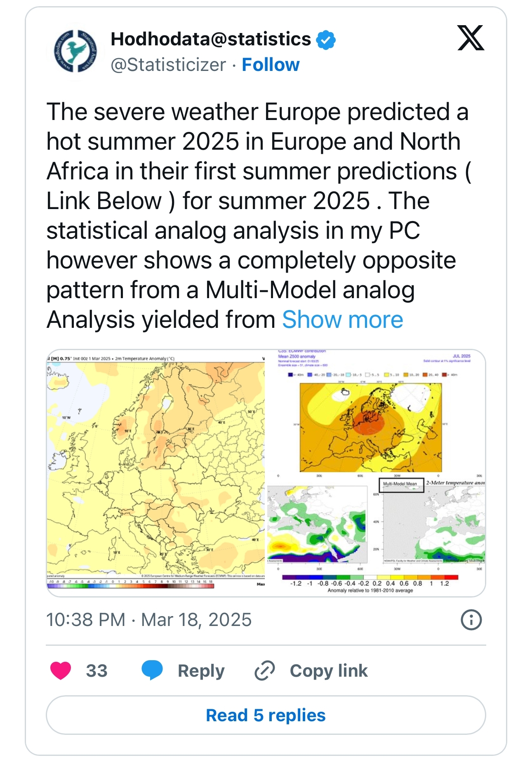Screen dimensions: 532x767
Task: Click the Copy link text
Action: [x=329, y=671]
